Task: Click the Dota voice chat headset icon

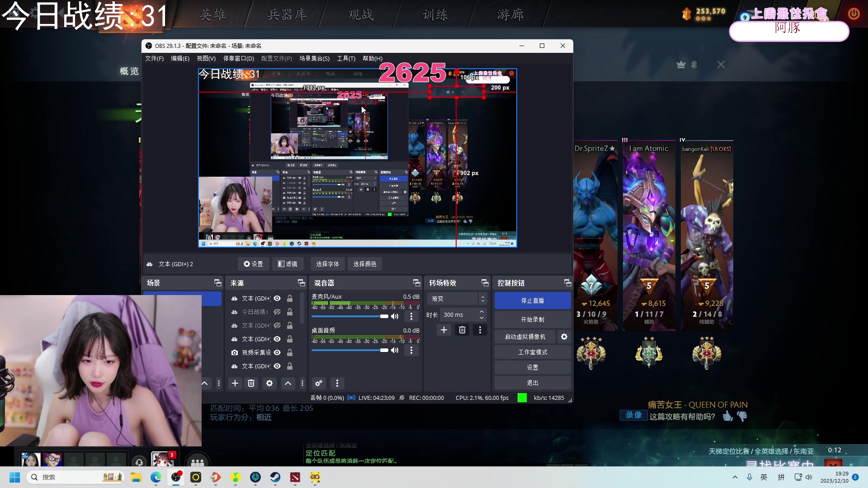Action: coord(139,462)
